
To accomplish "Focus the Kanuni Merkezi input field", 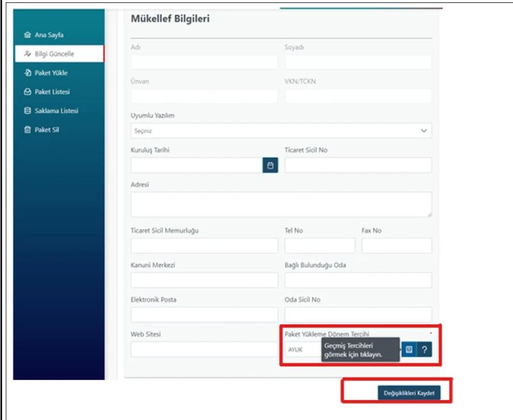I will [x=204, y=280].
